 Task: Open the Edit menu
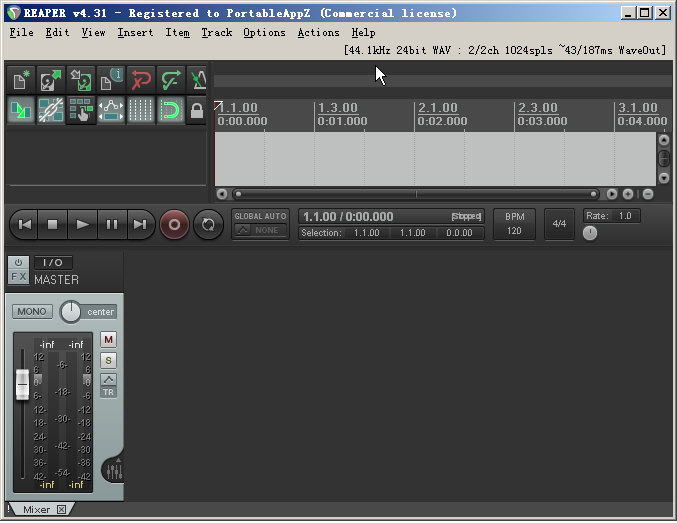[x=57, y=33]
